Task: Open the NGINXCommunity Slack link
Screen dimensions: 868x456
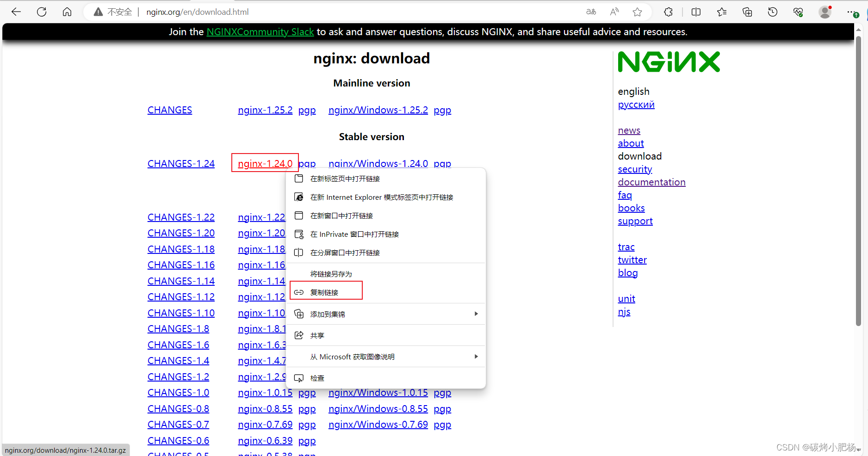Action: [x=260, y=32]
